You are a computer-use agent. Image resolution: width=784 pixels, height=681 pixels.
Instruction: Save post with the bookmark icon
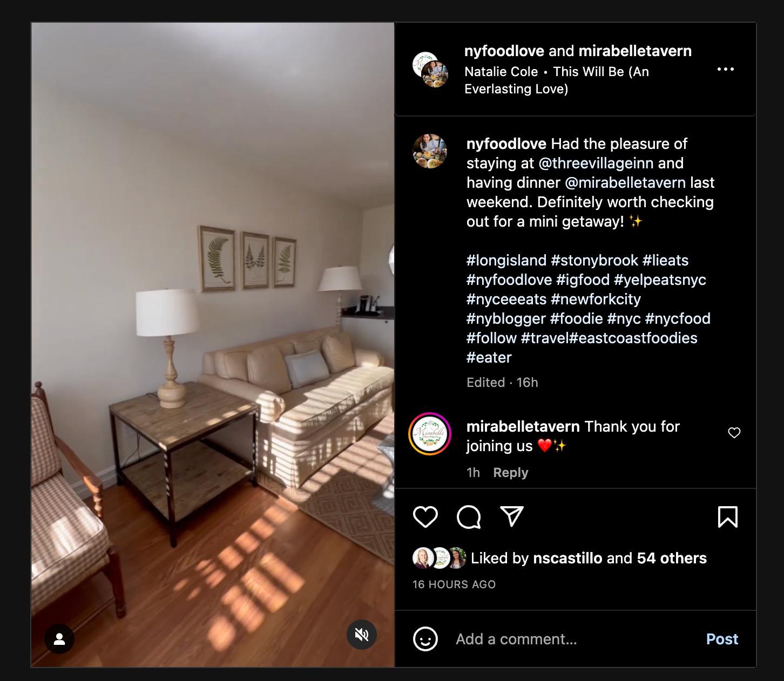point(727,517)
